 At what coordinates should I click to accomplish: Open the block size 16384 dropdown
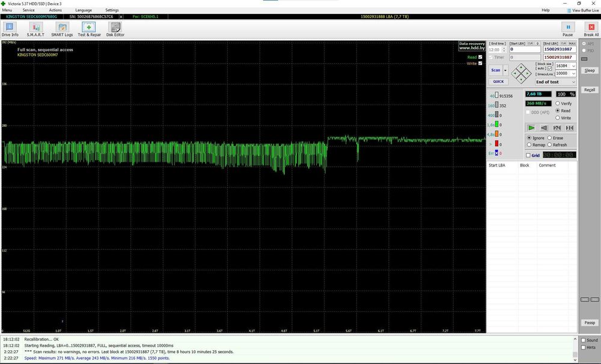click(573, 66)
